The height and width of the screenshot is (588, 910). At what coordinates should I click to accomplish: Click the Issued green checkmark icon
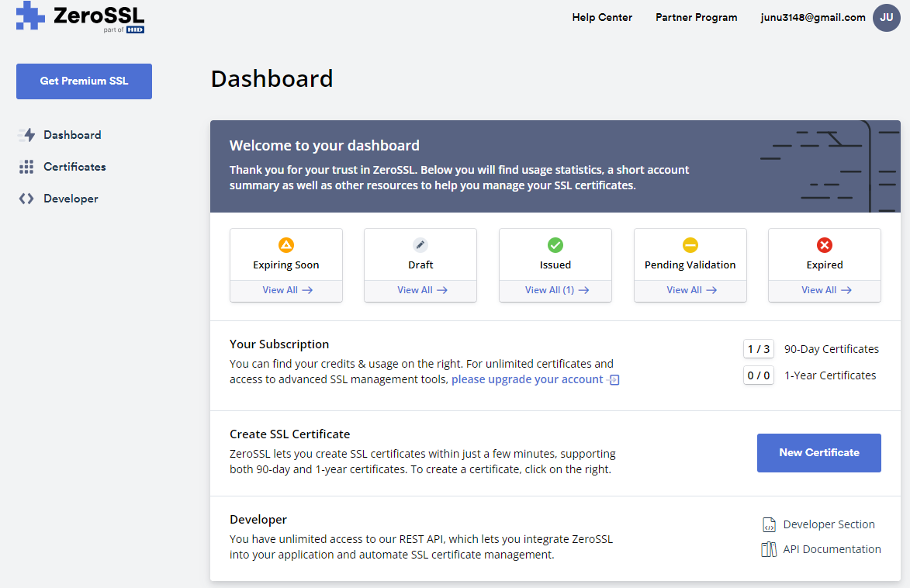(x=555, y=245)
